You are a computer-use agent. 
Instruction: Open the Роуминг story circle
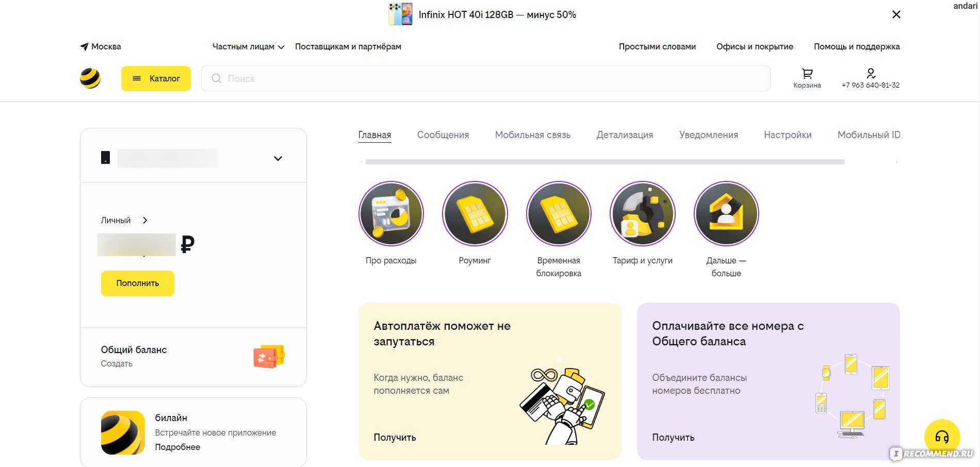pos(475,213)
